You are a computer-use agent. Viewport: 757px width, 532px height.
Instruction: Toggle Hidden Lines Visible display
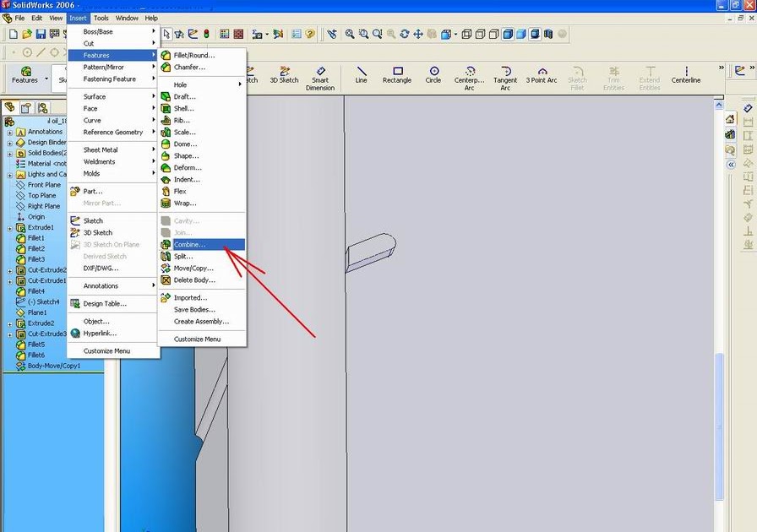click(x=481, y=34)
